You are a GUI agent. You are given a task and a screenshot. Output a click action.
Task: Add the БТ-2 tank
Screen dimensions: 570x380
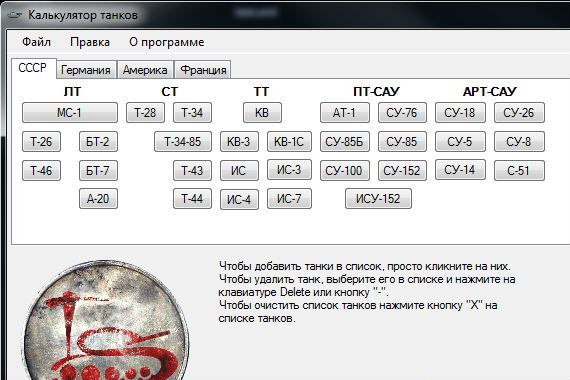[x=98, y=141]
